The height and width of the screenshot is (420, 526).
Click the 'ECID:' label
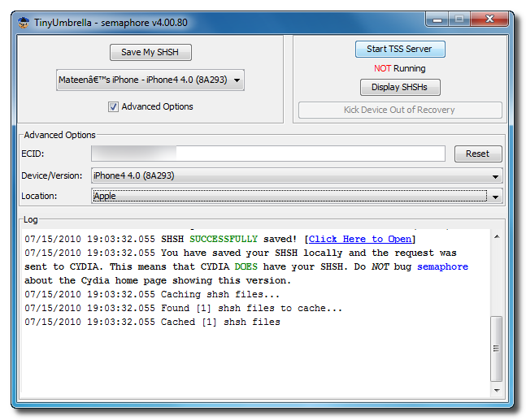tap(33, 154)
